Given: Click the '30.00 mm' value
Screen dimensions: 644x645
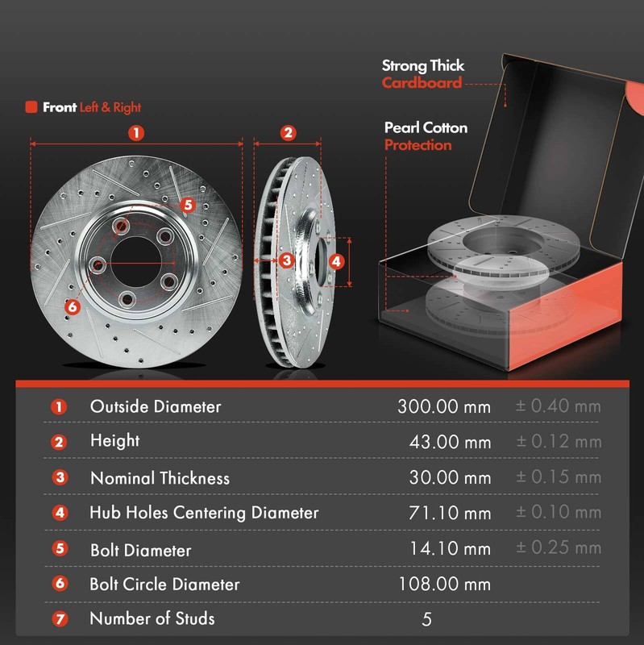Looking at the screenshot, I should pos(451,477).
